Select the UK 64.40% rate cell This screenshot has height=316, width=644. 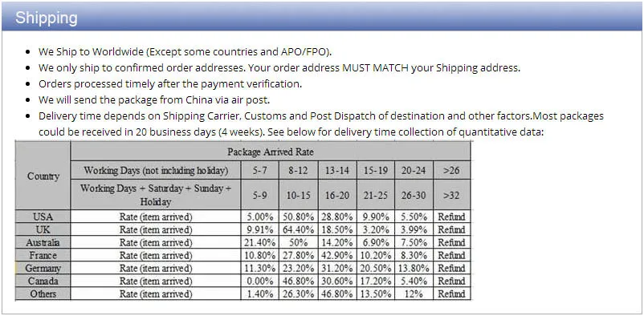coord(298,229)
